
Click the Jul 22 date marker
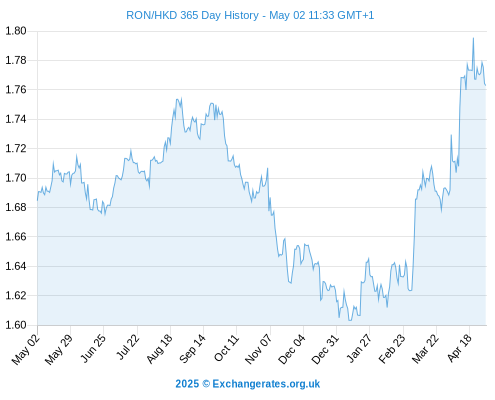pyautogui.click(x=128, y=347)
